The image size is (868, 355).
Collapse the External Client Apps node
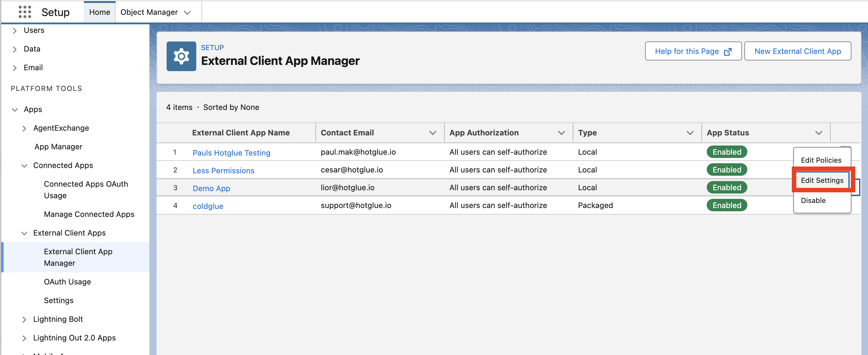point(24,234)
